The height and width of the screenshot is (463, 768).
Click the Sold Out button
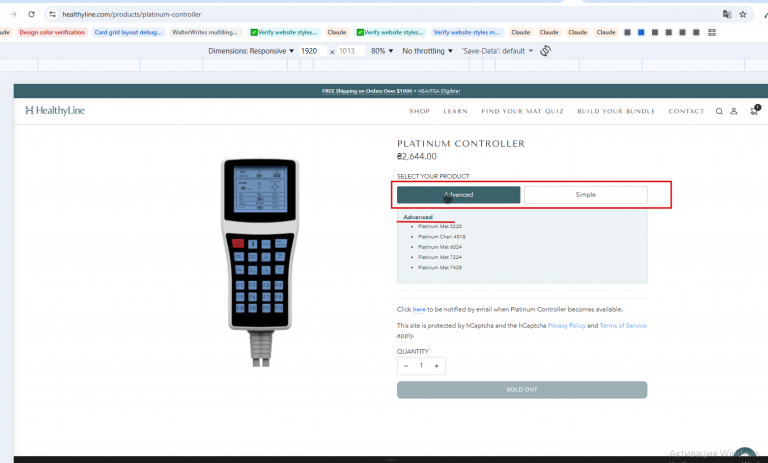pos(522,390)
